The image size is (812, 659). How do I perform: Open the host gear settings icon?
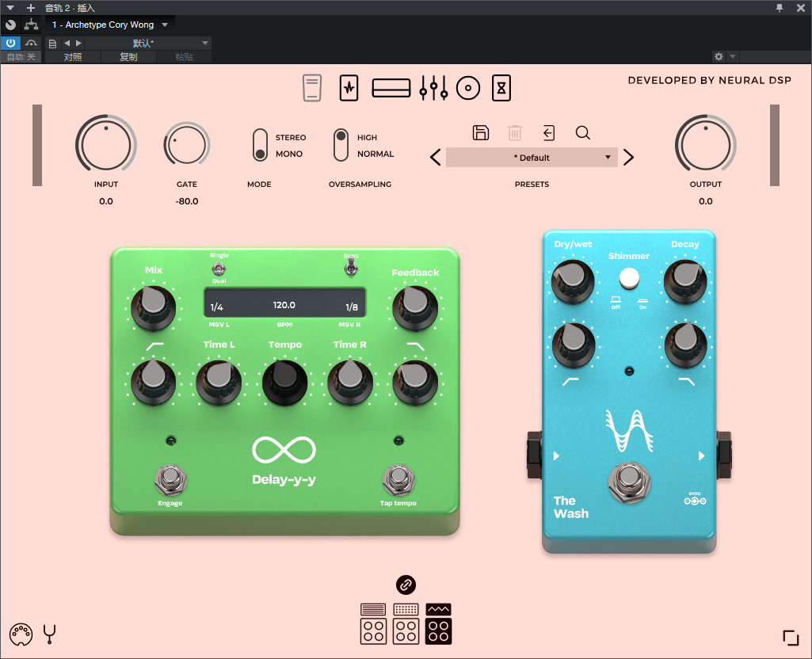tap(719, 56)
